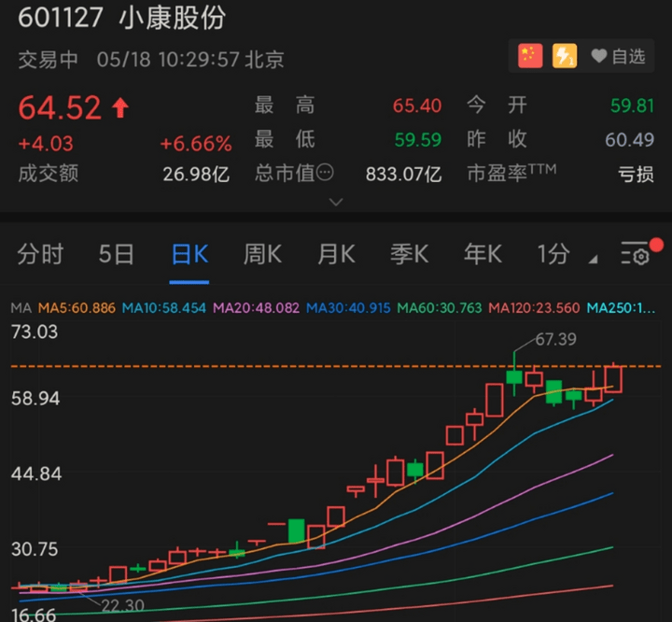Tap the 昨收 value 60.49
Viewport: 672px width, 622px height.
(x=629, y=140)
